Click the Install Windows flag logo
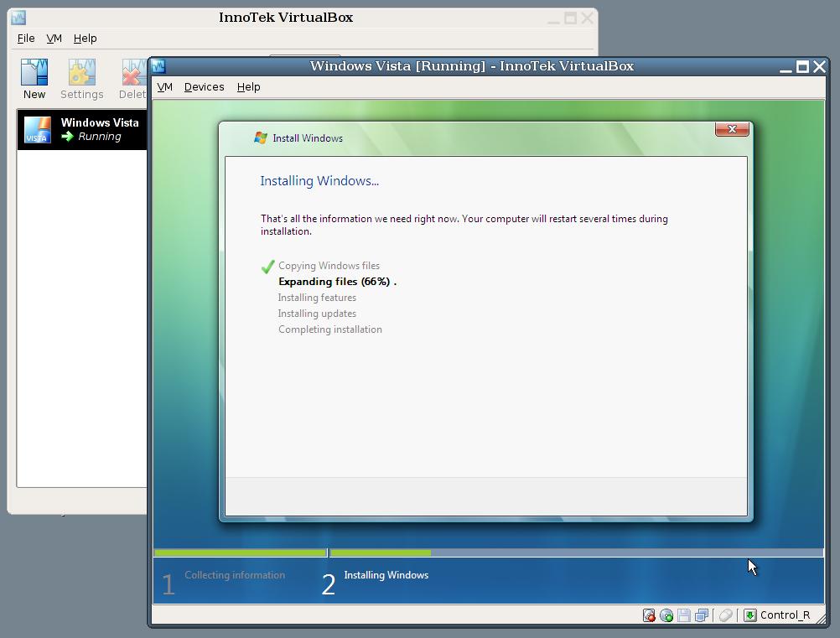The width and height of the screenshot is (840, 638). 261,137
